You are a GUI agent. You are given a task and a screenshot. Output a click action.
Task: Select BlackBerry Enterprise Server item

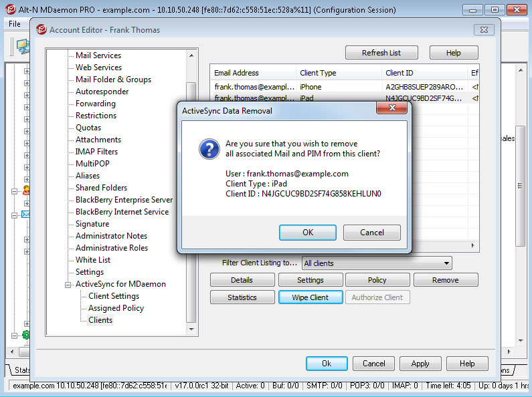click(124, 200)
